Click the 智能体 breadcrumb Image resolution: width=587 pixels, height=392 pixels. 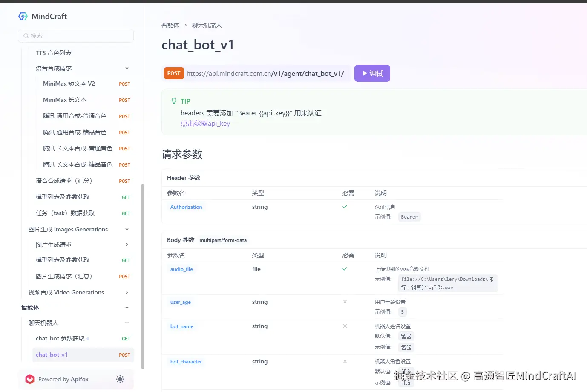(x=170, y=25)
